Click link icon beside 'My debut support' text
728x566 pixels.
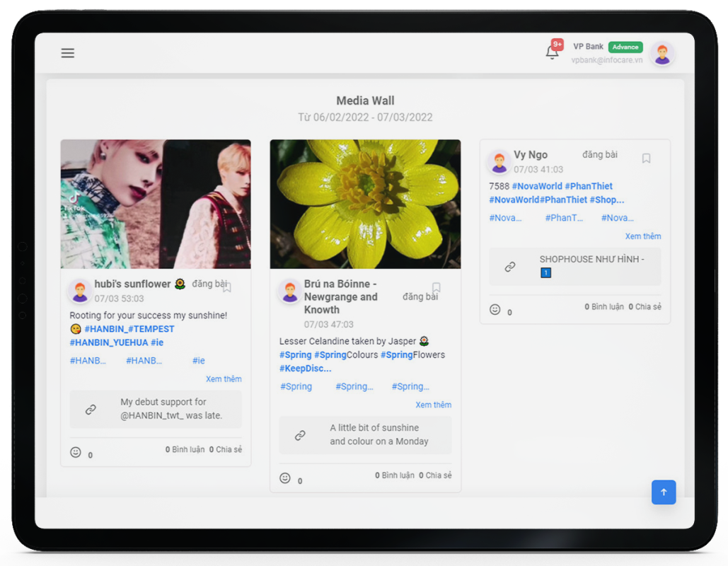[91, 410]
